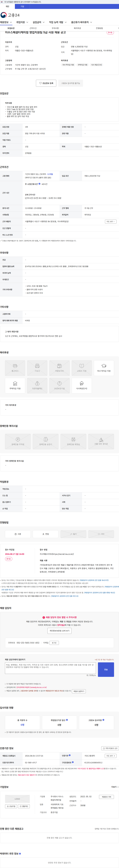Select the 모집요강 section tab
Screen dimensions: 119x868
click(x=11, y=28)
